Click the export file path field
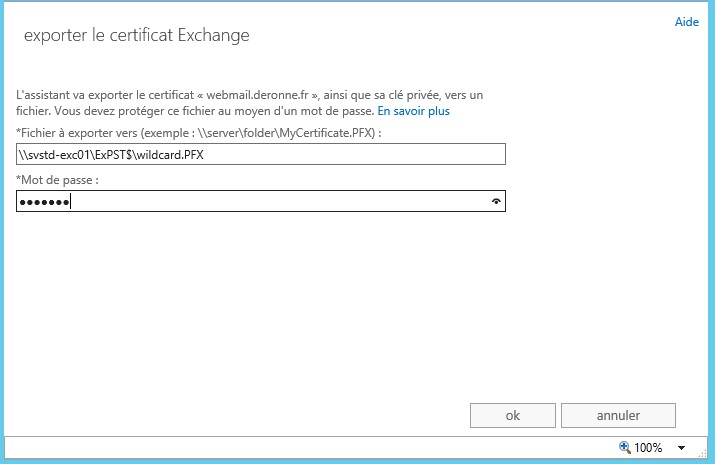The height and width of the screenshot is (464, 715). [261, 155]
